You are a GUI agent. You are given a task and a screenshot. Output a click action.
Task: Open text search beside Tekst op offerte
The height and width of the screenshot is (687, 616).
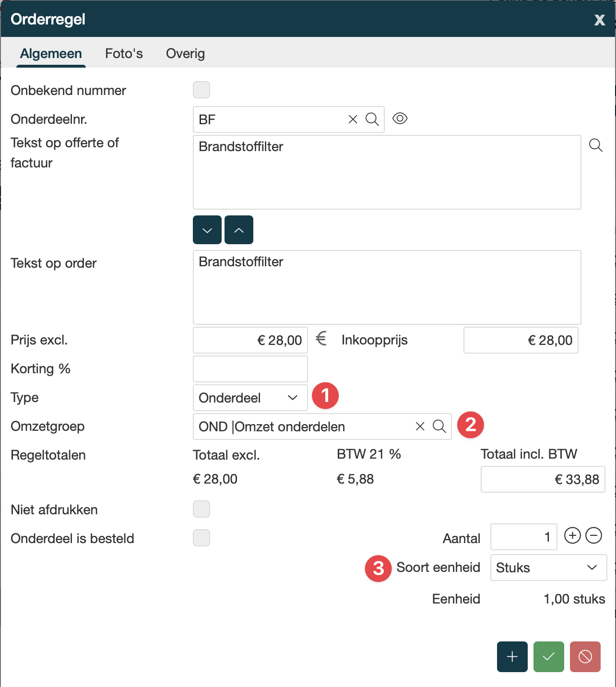coord(595,145)
